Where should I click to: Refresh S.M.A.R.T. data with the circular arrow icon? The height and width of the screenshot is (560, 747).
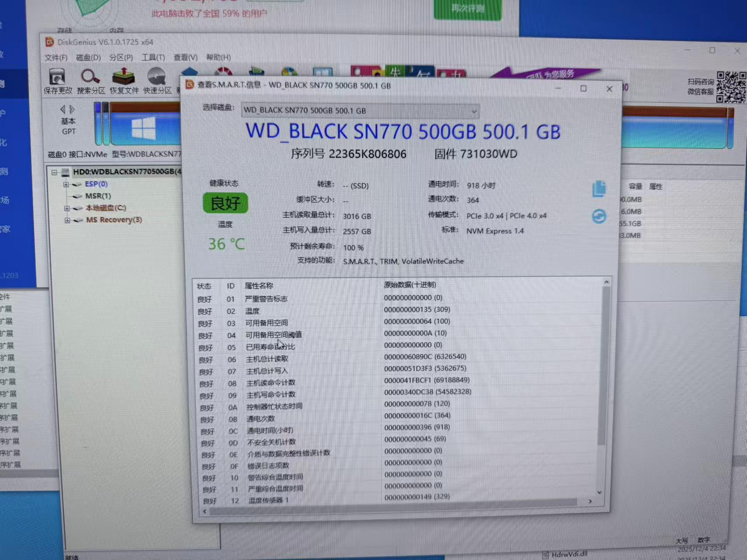click(599, 216)
